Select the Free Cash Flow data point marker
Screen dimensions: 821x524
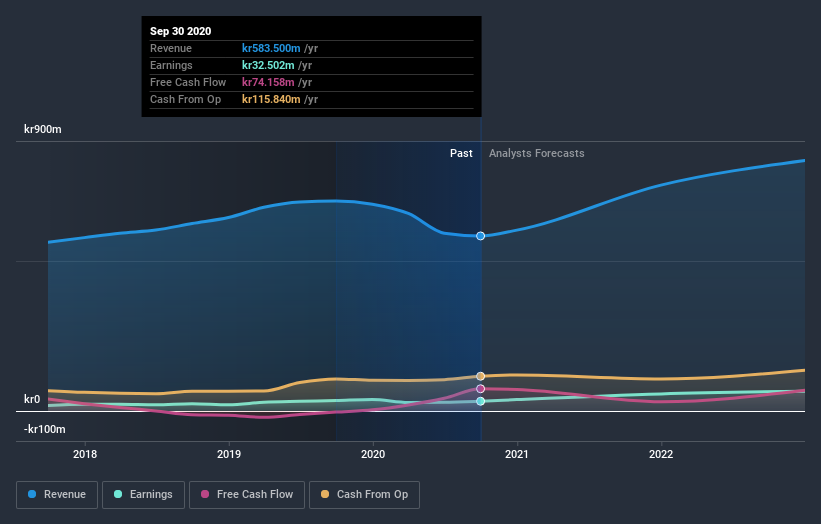point(480,389)
